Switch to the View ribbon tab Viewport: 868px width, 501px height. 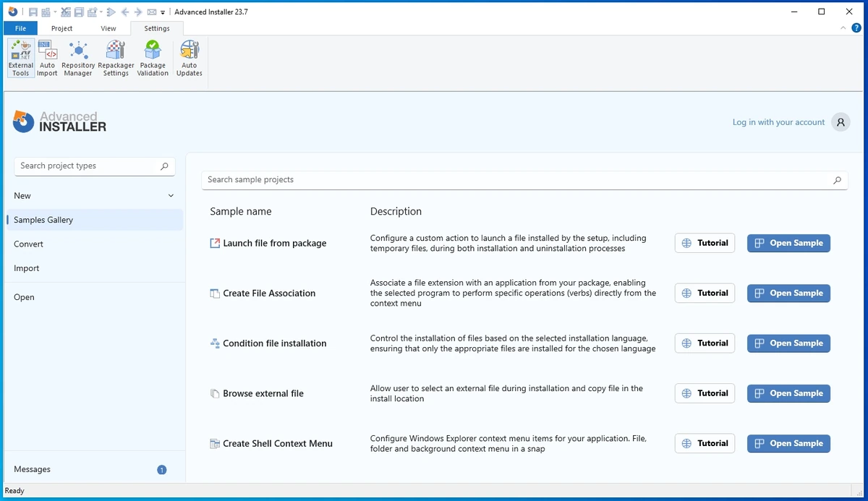pos(109,28)
